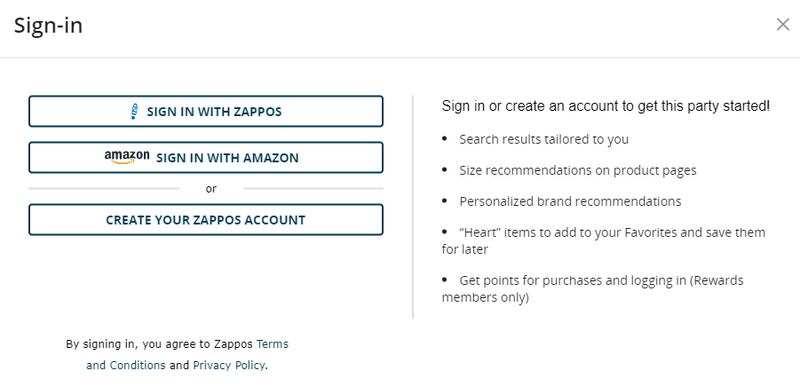Select 'Size recommendations on product pages' text

pyautogui.click(x=578, y=170)
